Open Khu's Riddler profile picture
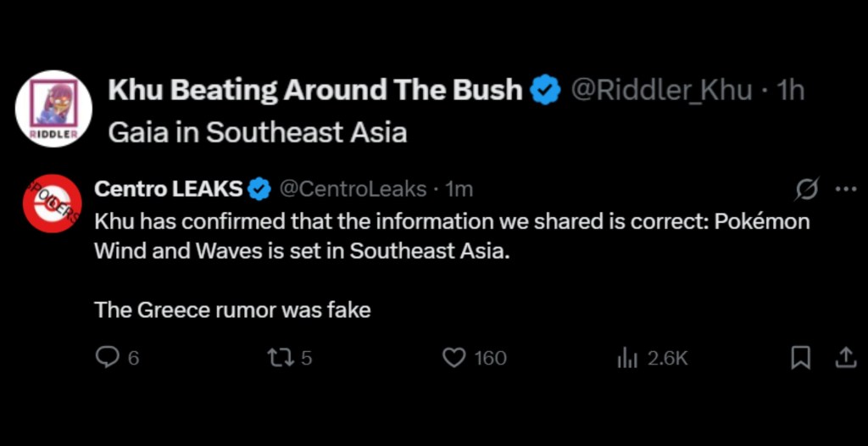This screenshot has width=868, height=446. click(x=53, y=109)
